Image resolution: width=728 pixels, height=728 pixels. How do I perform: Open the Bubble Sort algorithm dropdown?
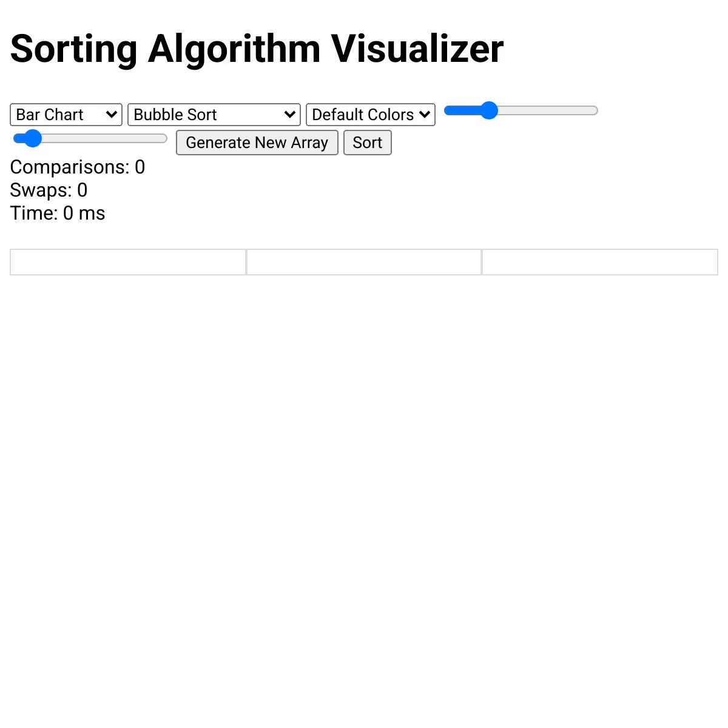pos(214,115)
